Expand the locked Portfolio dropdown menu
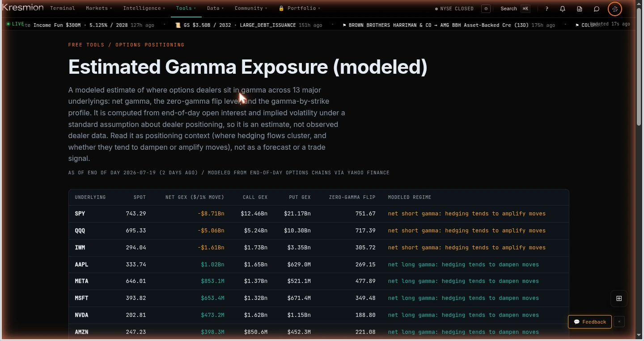Viewport: 644px width, 341px height. pos(299,8)
